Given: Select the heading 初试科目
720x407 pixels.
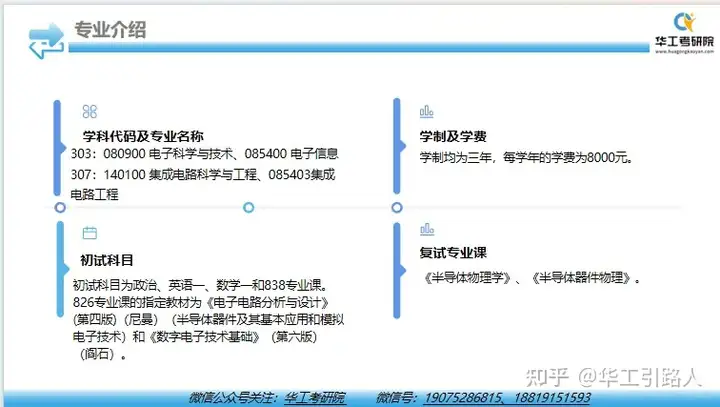Looking at the screenshot, I should point(107,260).
